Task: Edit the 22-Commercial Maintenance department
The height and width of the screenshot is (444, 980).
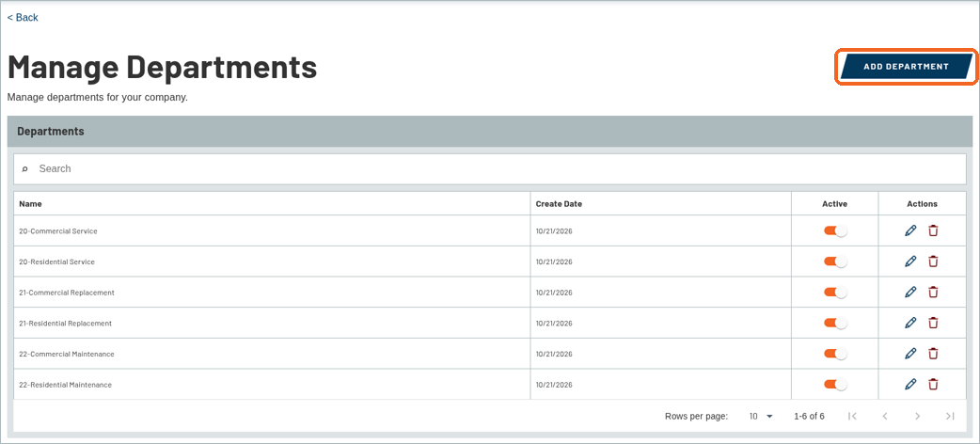Action: pos(910,354)
